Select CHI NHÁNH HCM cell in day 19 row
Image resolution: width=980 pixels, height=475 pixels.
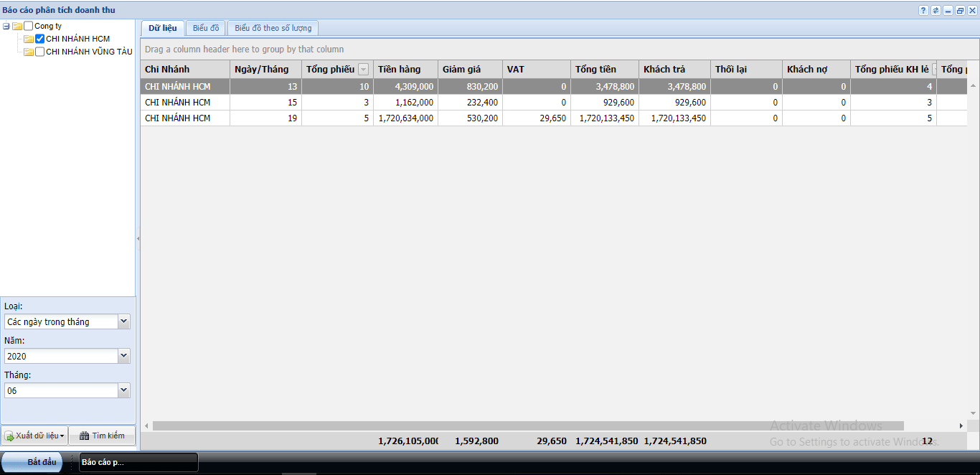click(x=185, y=118)
